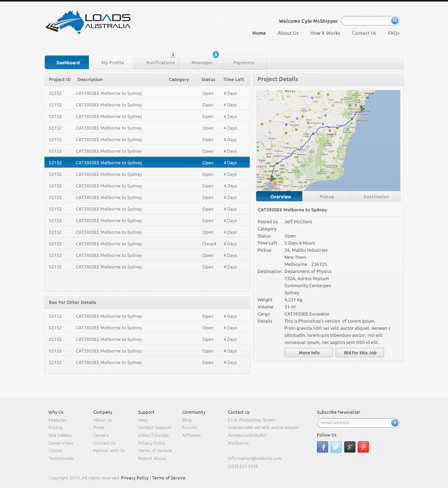Viewport: 448px width, 488px height.
Task: Submit newsletter with arrow button
Action: pyautogui.click(x=395, y=423)
